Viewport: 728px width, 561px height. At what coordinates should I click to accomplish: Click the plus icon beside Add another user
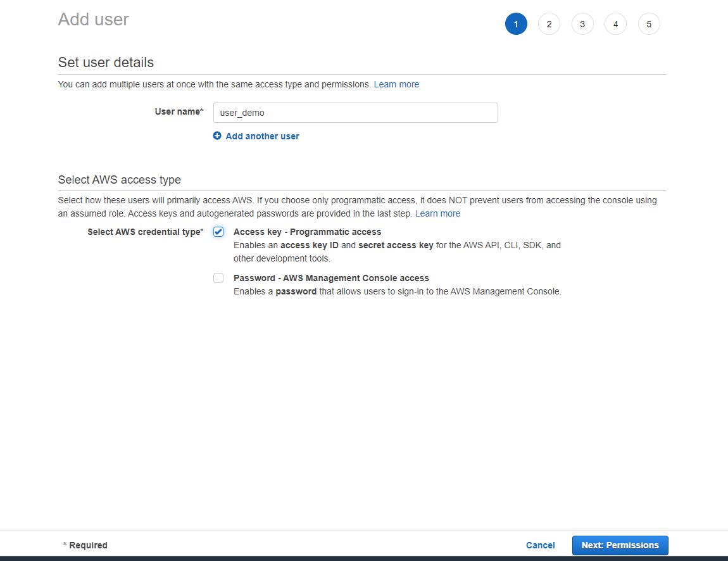[217, 136]
